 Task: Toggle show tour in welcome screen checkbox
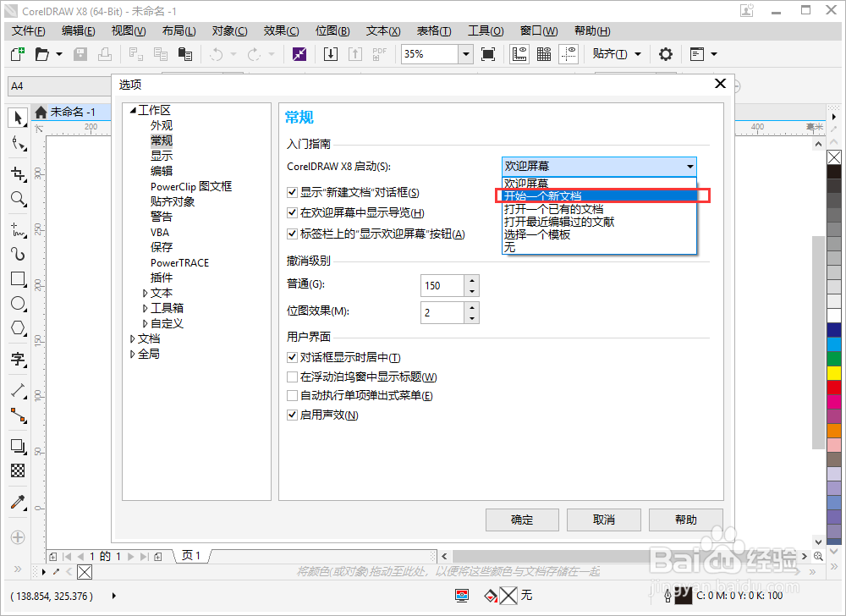[x=292, y=213]
